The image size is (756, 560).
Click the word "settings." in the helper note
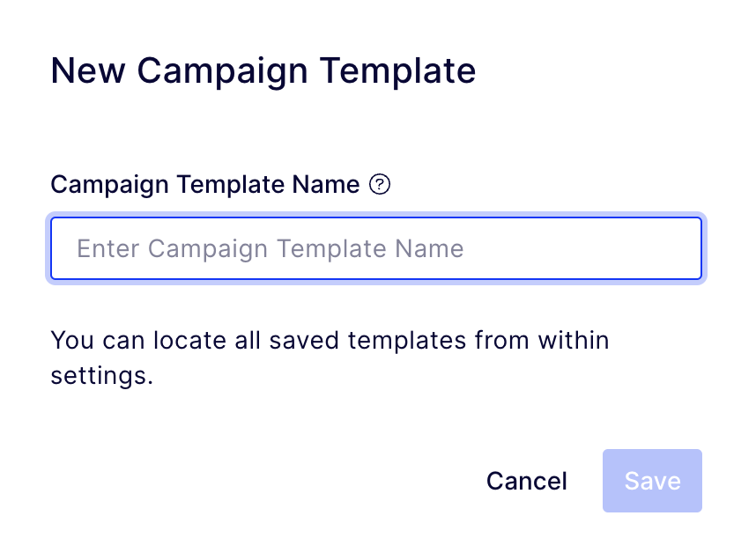[101, 375]
